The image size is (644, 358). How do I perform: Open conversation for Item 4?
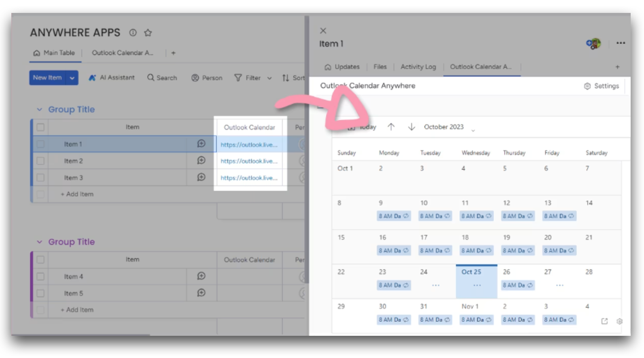coord(201,276)
